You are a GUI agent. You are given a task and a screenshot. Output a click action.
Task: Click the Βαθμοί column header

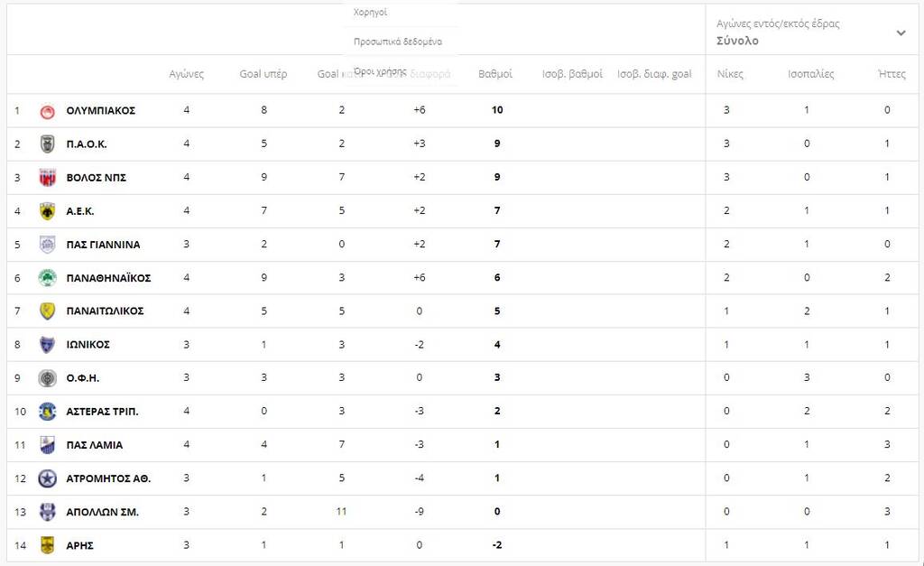click(495, 74)
